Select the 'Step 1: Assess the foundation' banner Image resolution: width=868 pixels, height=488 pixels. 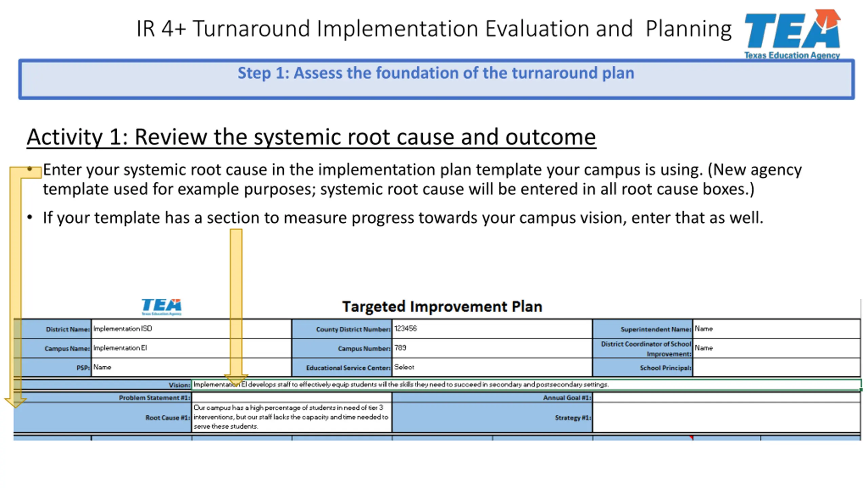point(436,79)
